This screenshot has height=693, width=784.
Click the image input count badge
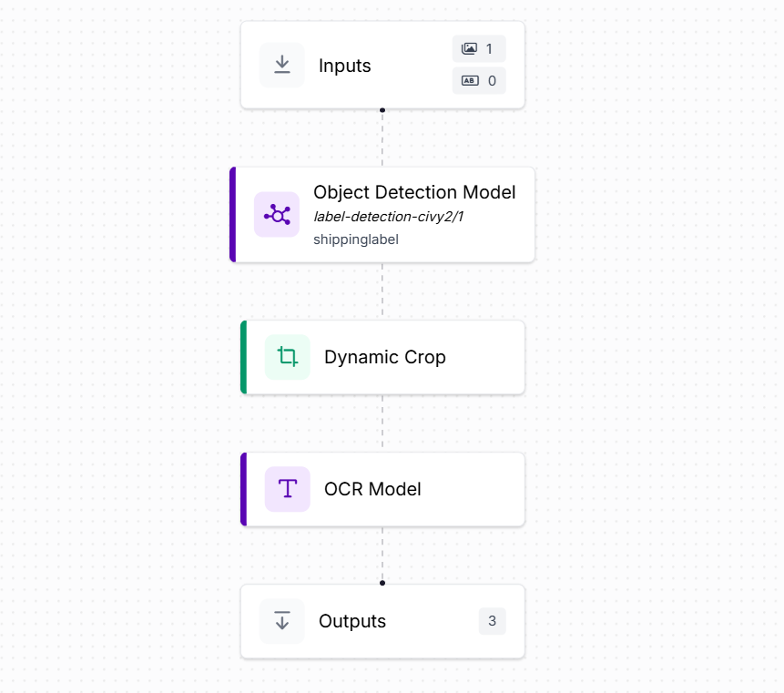(x=479, y=48)
